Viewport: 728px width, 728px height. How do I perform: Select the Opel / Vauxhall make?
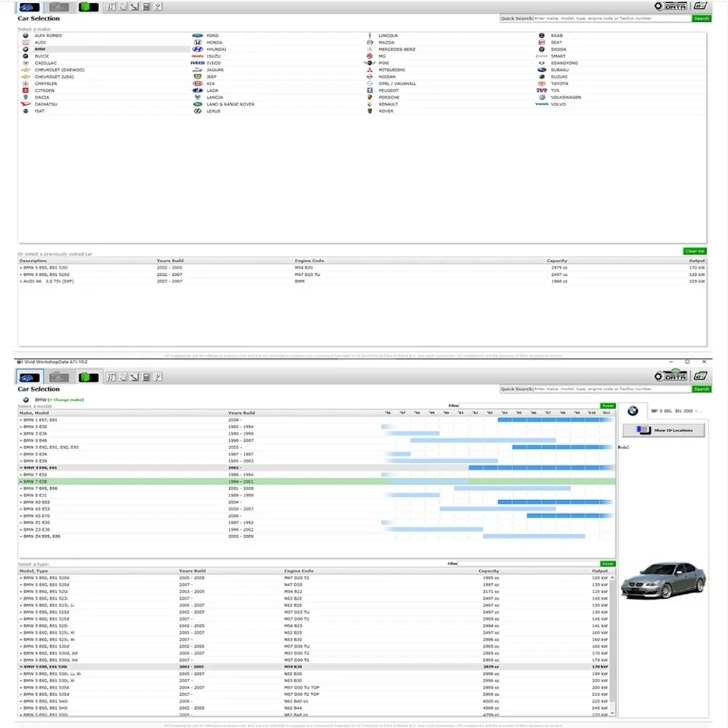(x=397, y=84)
